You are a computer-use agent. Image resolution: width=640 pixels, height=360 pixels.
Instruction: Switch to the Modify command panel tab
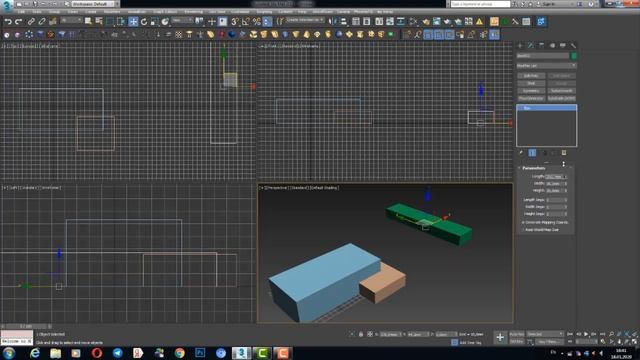[x=531, y=45]
